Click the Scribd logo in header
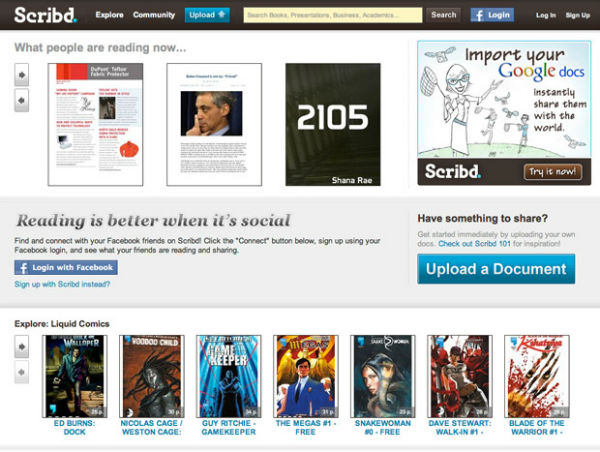Screen dimensions: 600x452 point(40,15)
